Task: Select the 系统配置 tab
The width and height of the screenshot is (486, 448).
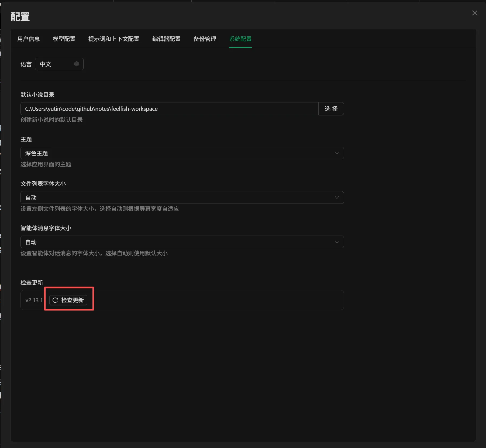Action: pos(240,39)
